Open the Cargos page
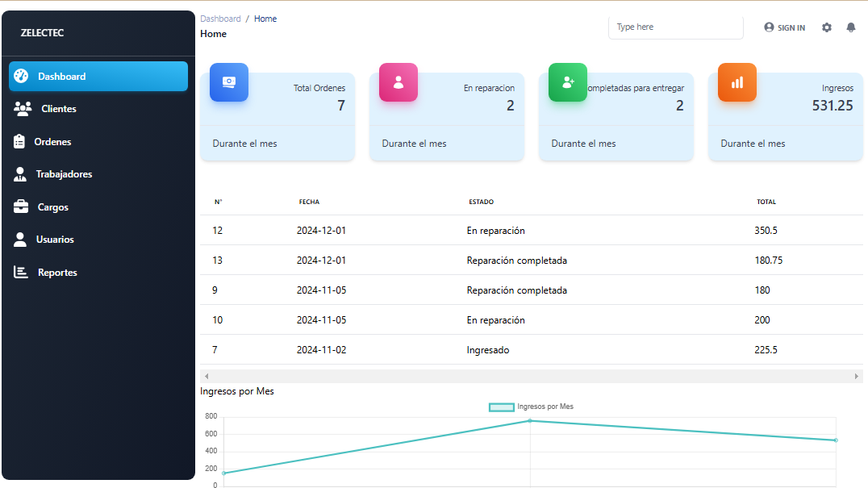The image size is (868, 488). pyautogui.click(x=98, y=207)
